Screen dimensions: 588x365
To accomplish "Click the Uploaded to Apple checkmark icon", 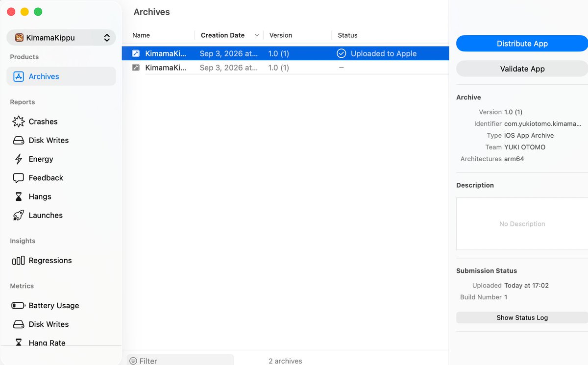I will tap(342, 54).
